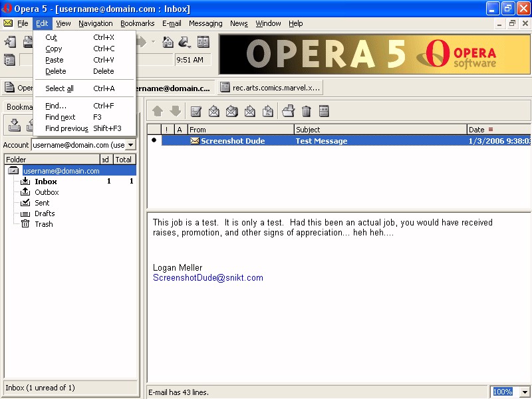The width and height of the screenshot is (532, 399).
Task: Click the reload arrow icon next to Home
Action: (x=184, y=42)
